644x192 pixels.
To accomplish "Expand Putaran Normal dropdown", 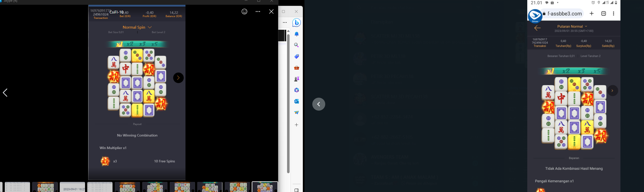I will coord(572,26).
